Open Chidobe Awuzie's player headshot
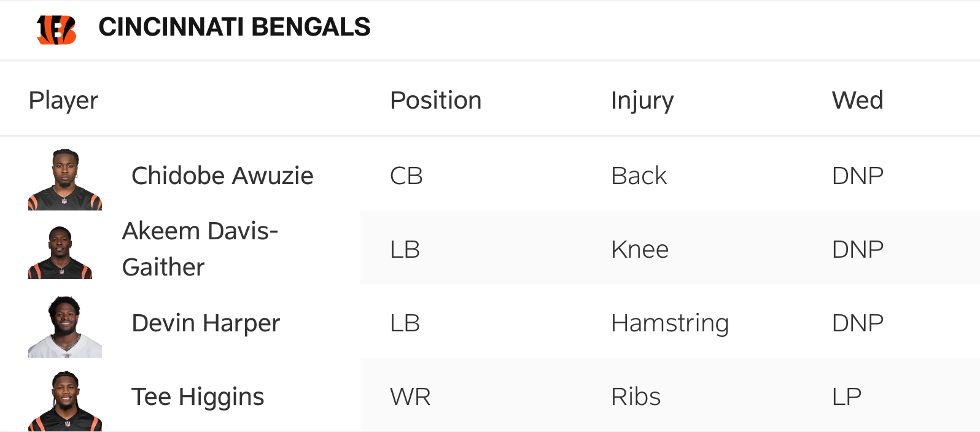 [65, 179]
